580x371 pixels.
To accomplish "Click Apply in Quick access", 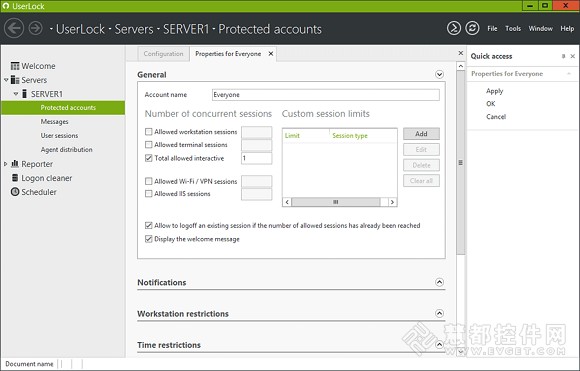I will coord(495,91).
